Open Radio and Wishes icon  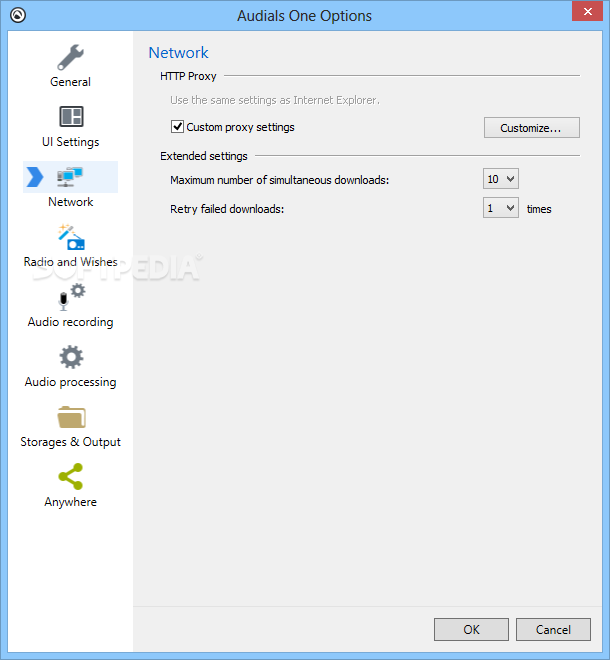pyautogui.click(x=71, y=237)
